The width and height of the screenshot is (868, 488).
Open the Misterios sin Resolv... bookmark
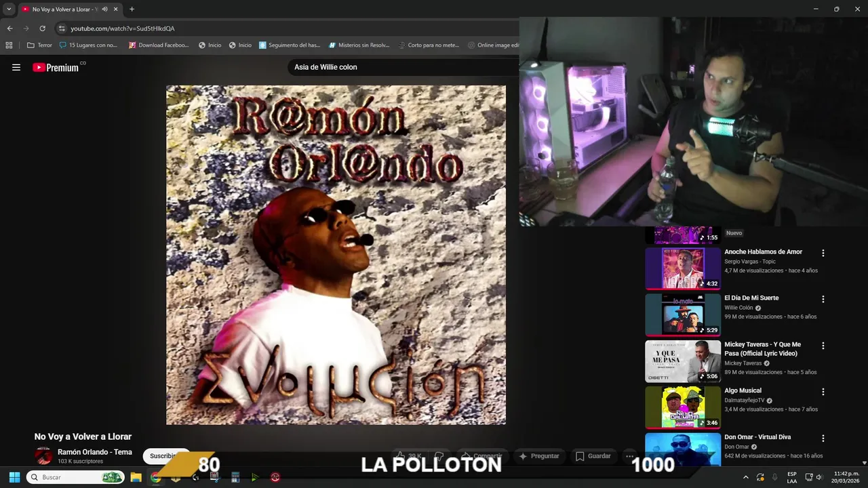(359, 45)
